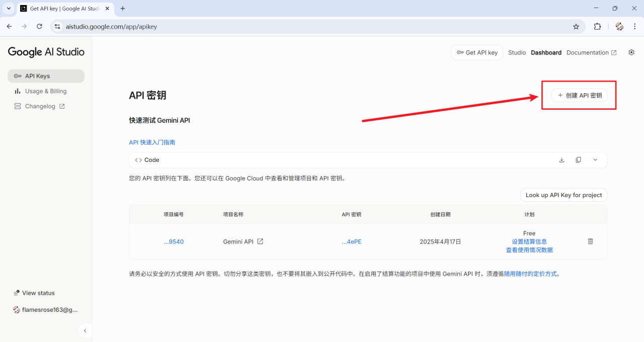Click the API 密钥 page heading

(x=147, y=95)
